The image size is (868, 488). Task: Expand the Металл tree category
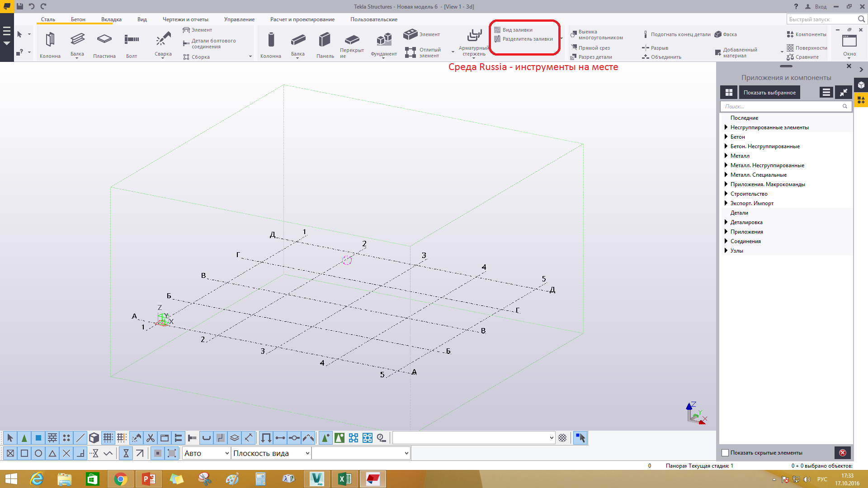coord(726,156)
